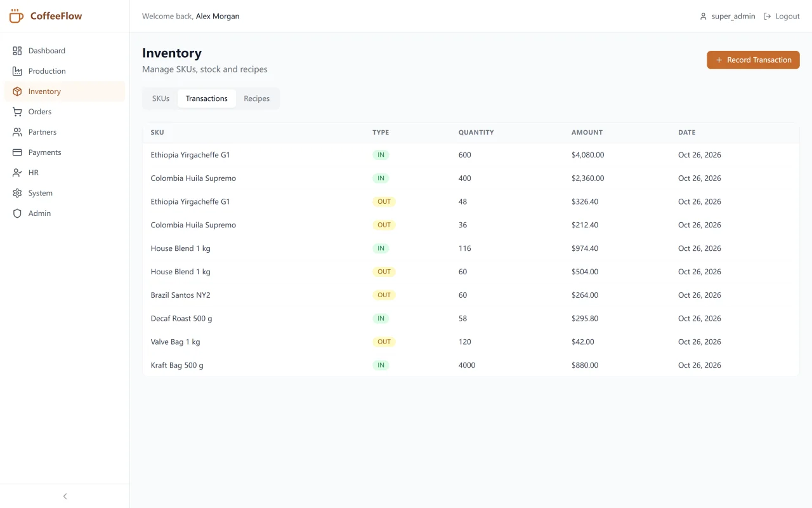Click the super_admin profile label

tap(733, 17)
